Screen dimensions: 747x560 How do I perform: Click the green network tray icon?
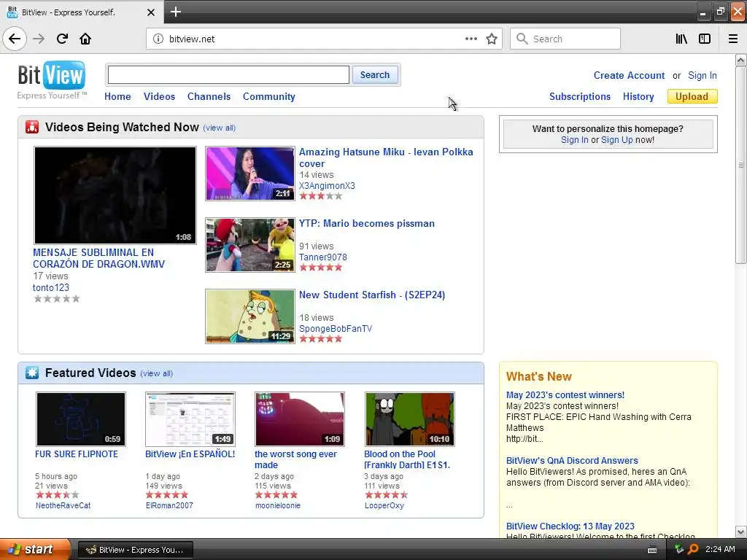679,549
